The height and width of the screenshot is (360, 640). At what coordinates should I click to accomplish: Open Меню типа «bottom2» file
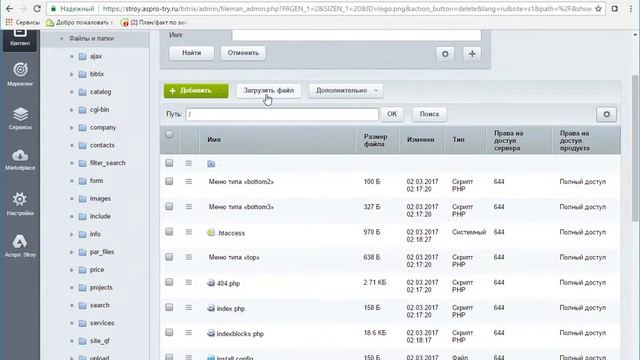coord(241,182)
